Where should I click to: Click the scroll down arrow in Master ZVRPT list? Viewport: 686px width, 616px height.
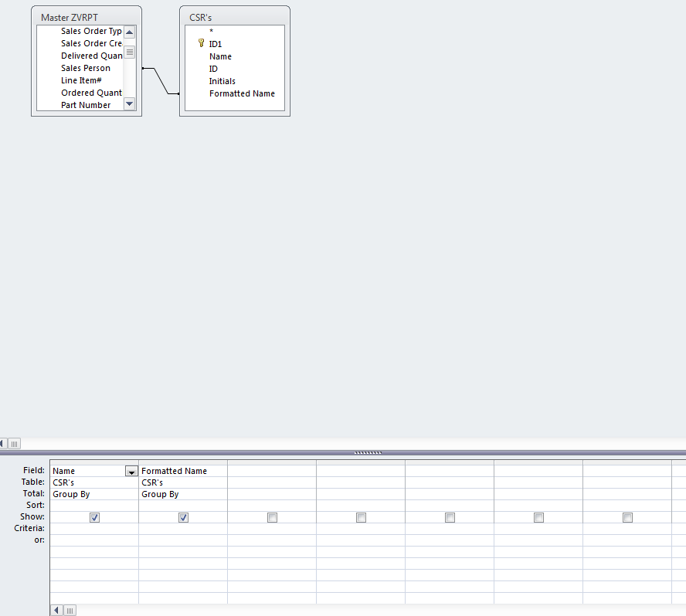pyautogui.click(x=130, y=104)
